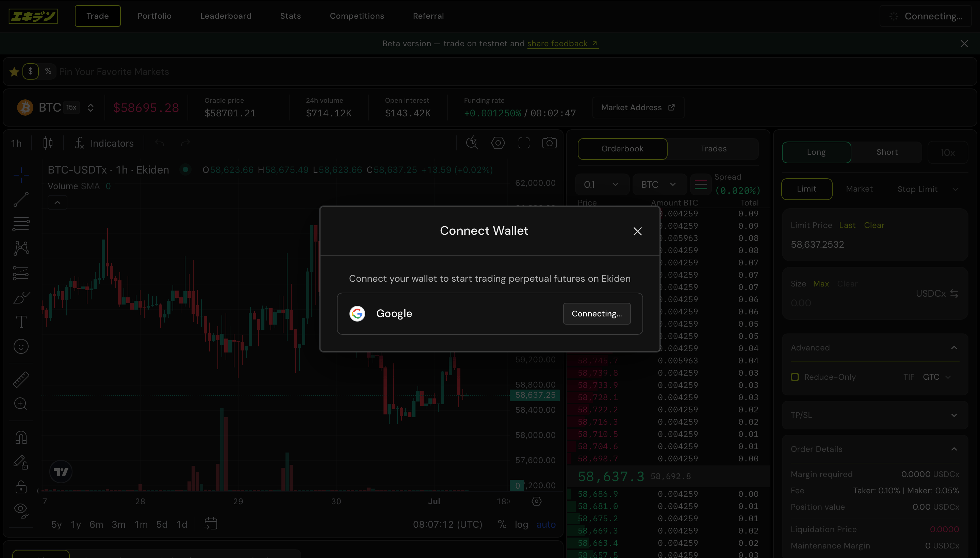This screenshot has width=980, height=558.
Task: Undo the last chart action
Action: coord(160,143)
